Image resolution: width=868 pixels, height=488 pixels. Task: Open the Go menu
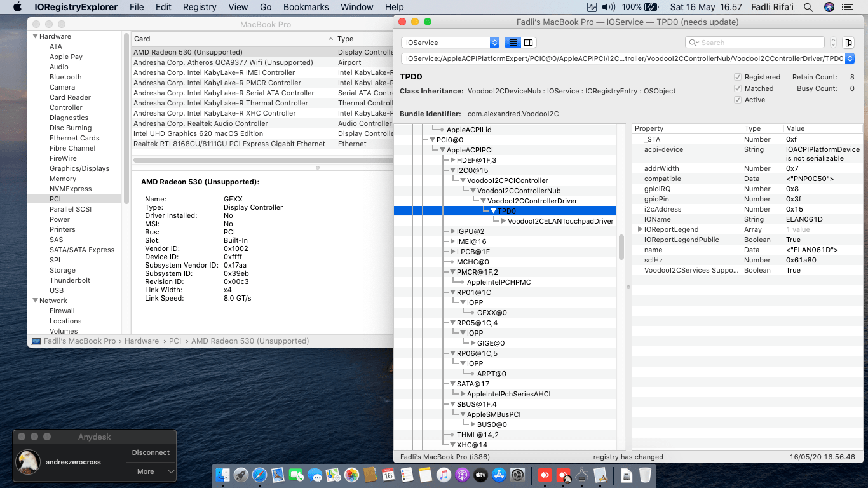(266, 7)
